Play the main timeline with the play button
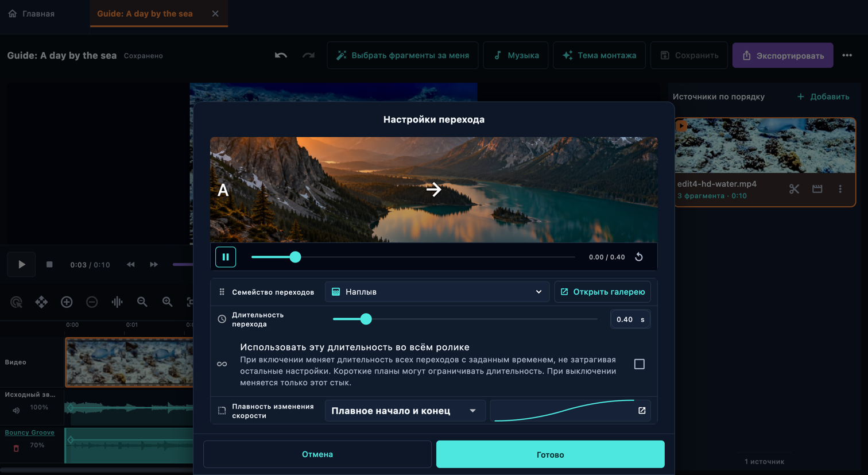Viewport: 868px width, 475px height. click(x=21, y=265)
